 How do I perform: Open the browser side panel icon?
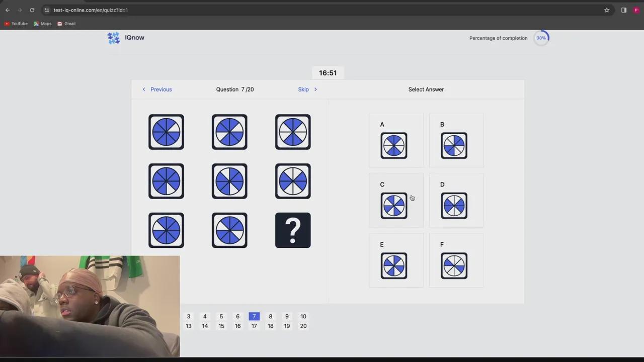point(624,10)
